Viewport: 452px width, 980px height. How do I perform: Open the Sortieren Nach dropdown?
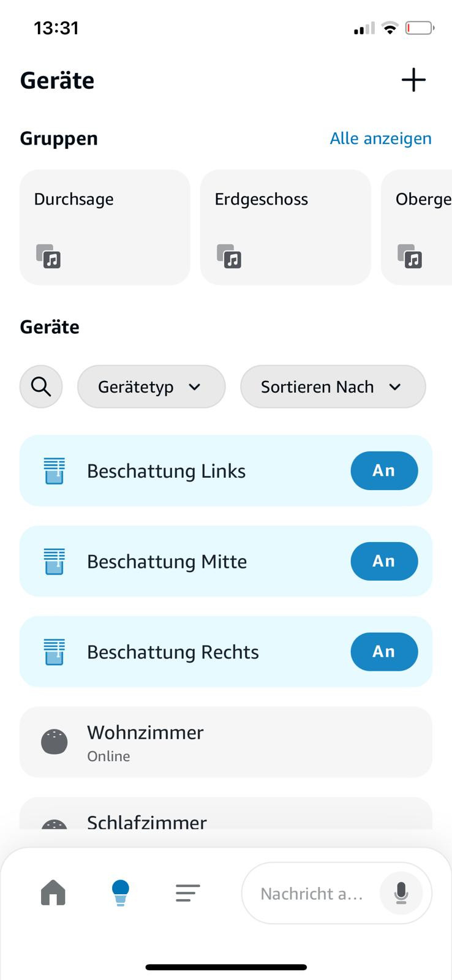(x=333, y=386)
